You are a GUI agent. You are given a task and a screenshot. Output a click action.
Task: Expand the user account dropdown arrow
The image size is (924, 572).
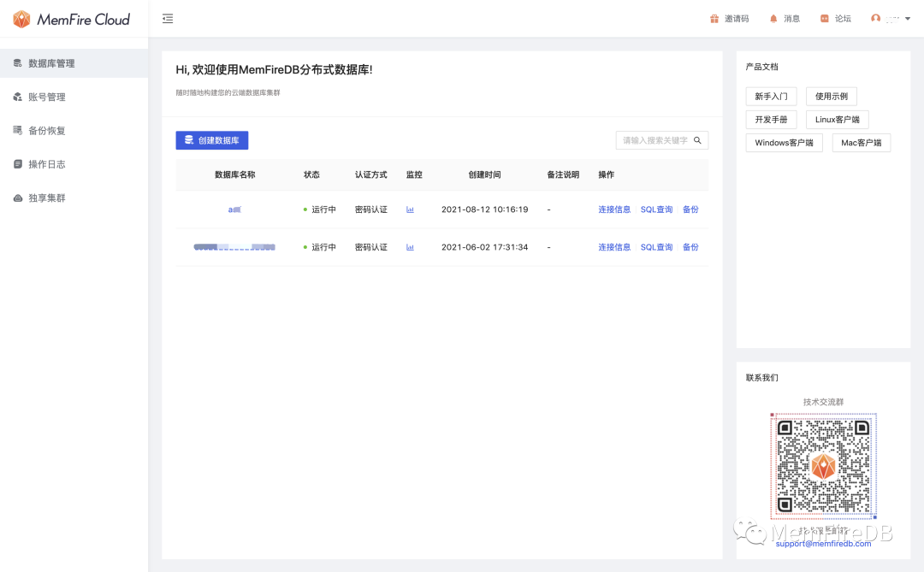point(908,19)
